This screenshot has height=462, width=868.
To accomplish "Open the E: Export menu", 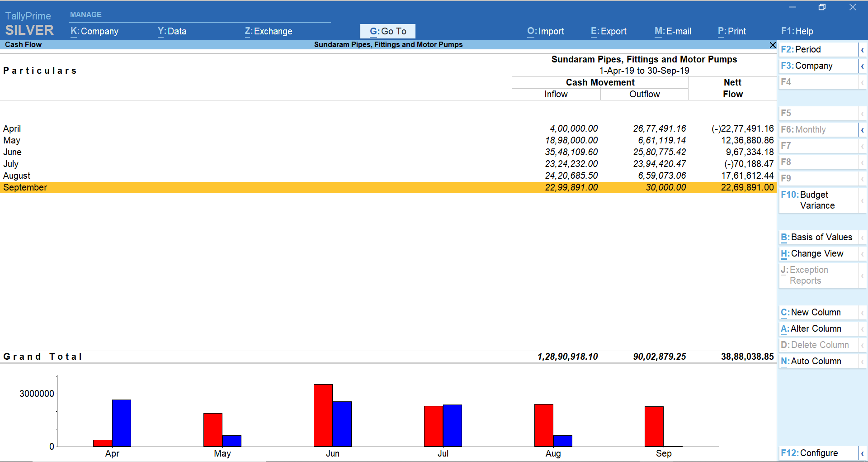I will tap(608, 31).
